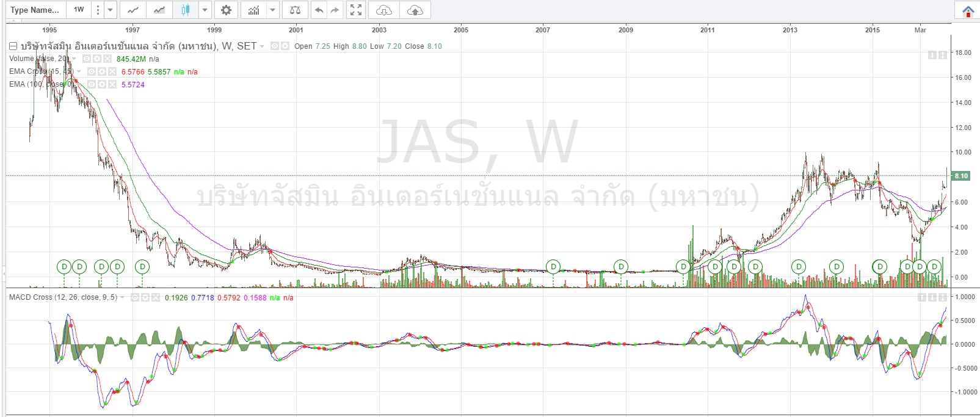Image resolution: width=980 pixels, height=417 pixels.
Task: Click the EMA Cross value 6.5766
Action: 133,72
